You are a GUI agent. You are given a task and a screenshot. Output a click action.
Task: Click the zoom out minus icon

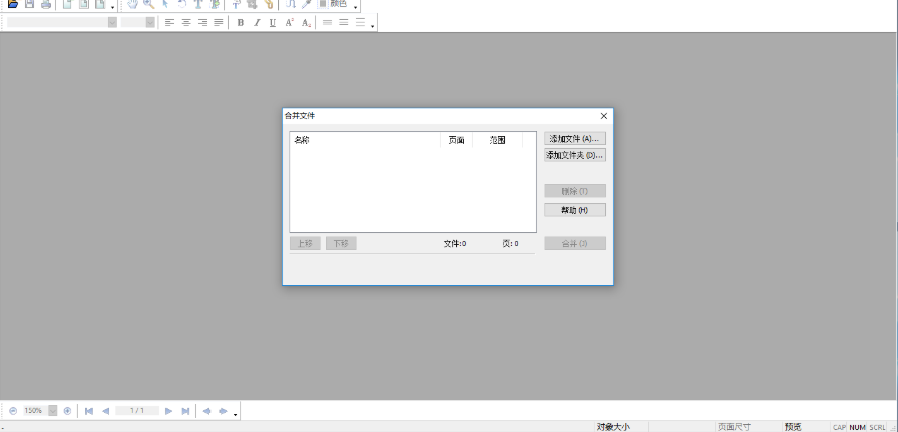click(x=13, y=411)
